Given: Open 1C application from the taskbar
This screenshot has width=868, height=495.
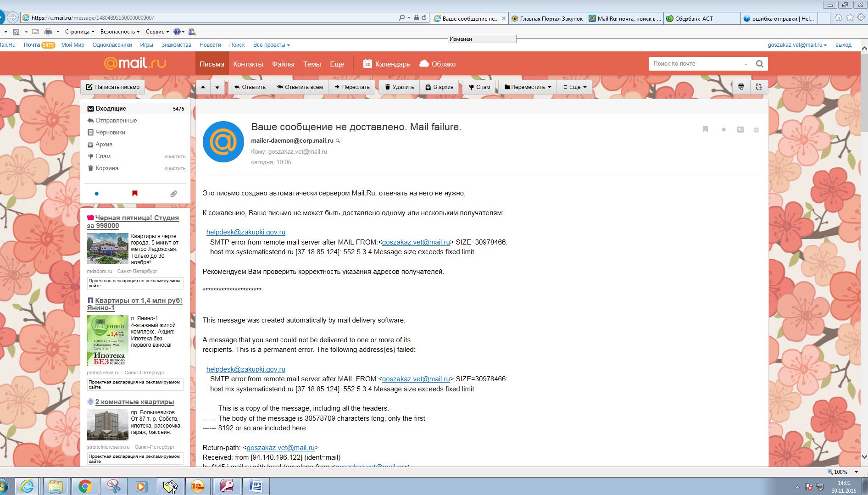Looking at the screenshot, I should pyautogui.click(x=198, y=486).
